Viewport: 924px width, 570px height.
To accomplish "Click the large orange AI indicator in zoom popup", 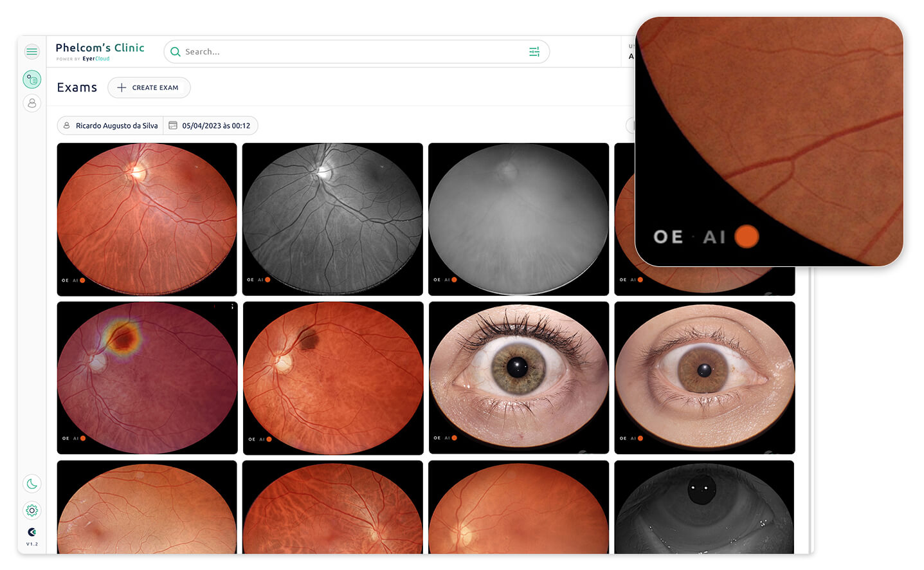I will 747,237.
